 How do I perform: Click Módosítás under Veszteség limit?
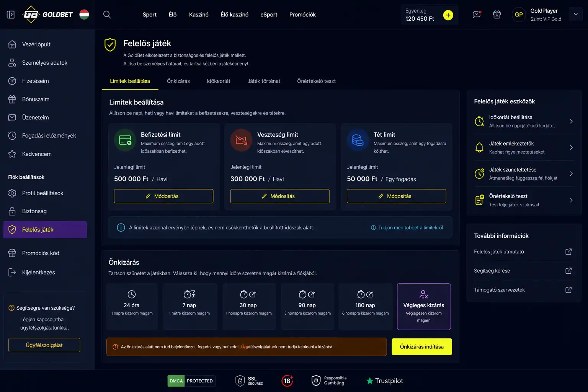(280, 196)
